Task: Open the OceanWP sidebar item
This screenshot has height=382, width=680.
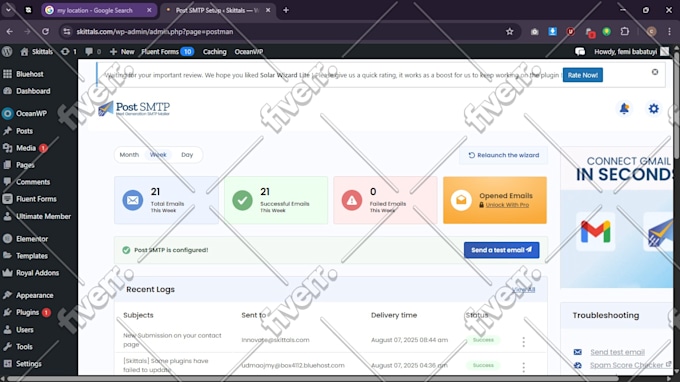Action: (x=31, y=114)
